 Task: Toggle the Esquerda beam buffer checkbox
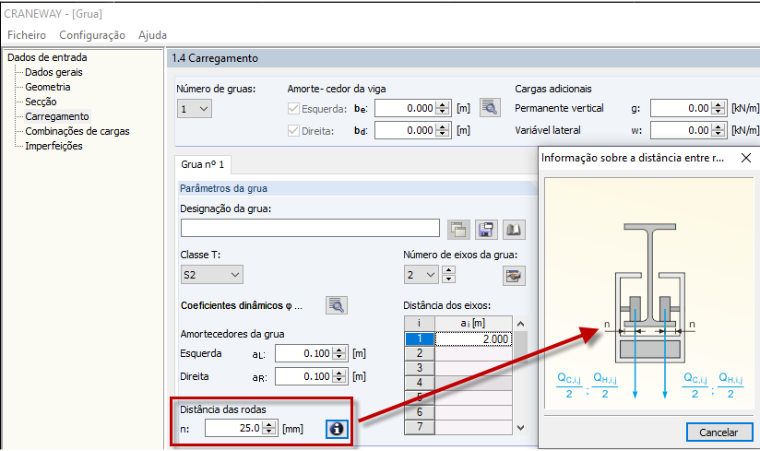[293, 108]
